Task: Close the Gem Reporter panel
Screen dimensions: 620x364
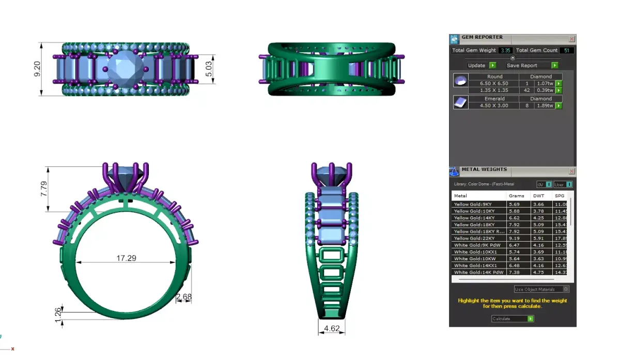Action: point(571,39)
